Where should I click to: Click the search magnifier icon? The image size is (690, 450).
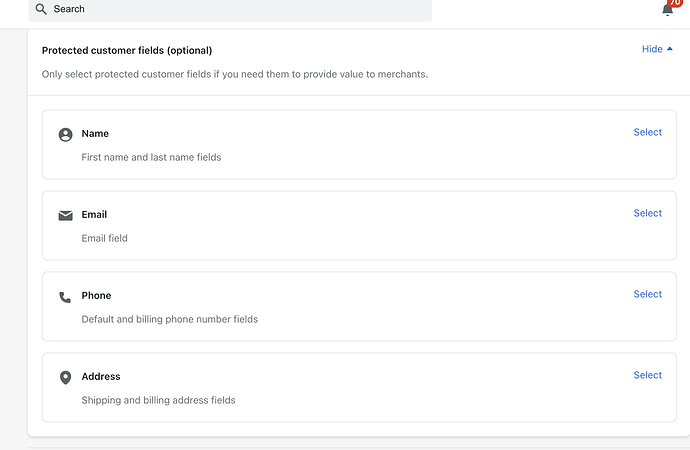pyautogui.click(x=41, y=9)
